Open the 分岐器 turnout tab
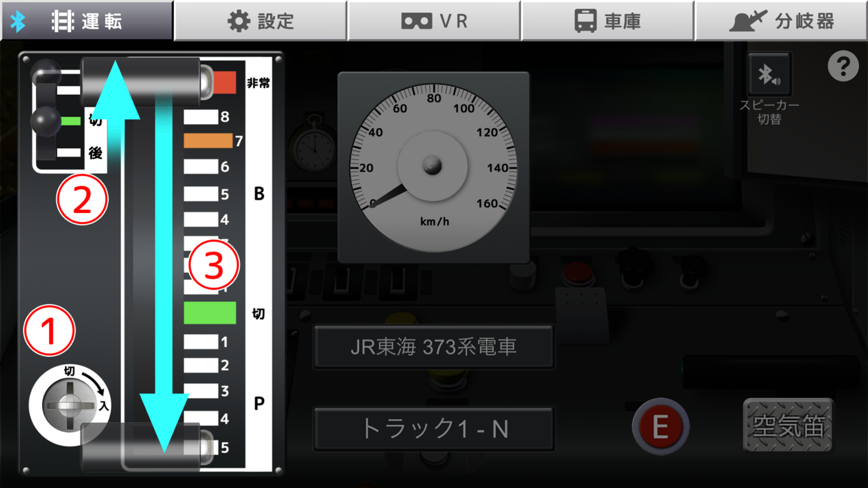Image resolution: width=868 pixels, height=488 pixels. (x=781, y=21)
